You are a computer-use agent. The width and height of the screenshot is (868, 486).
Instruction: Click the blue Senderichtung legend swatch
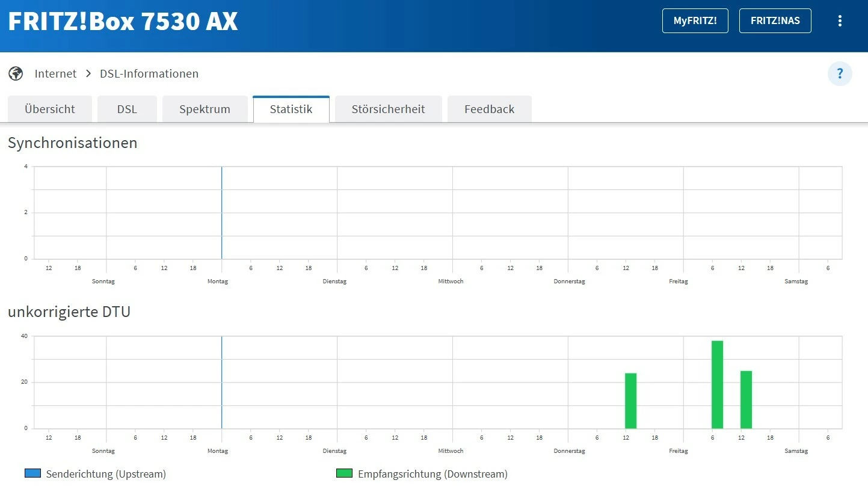coord(32,473)
